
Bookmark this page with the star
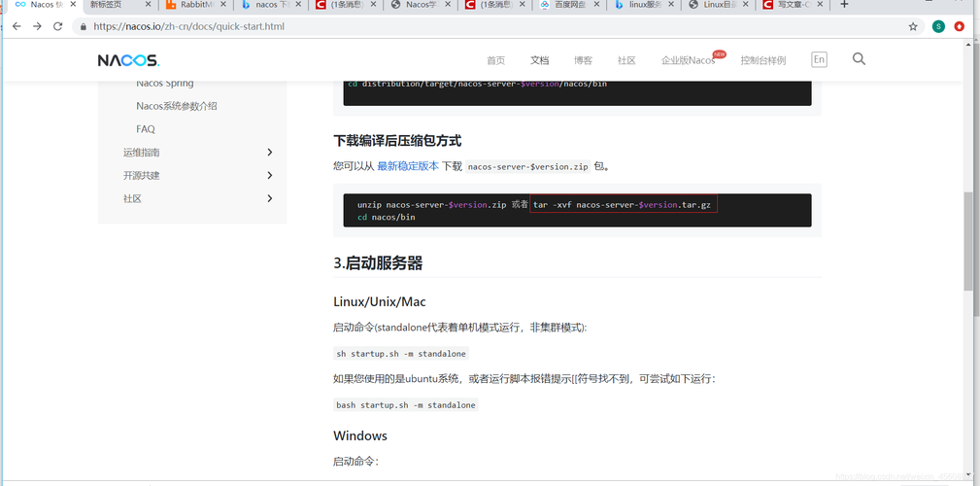(913, 27)
